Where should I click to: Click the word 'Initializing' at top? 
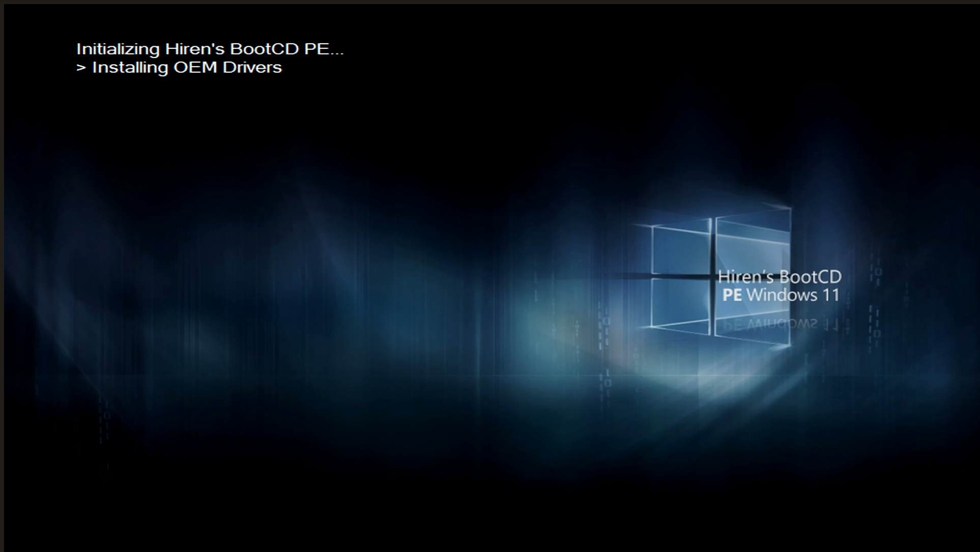point(118,49)
